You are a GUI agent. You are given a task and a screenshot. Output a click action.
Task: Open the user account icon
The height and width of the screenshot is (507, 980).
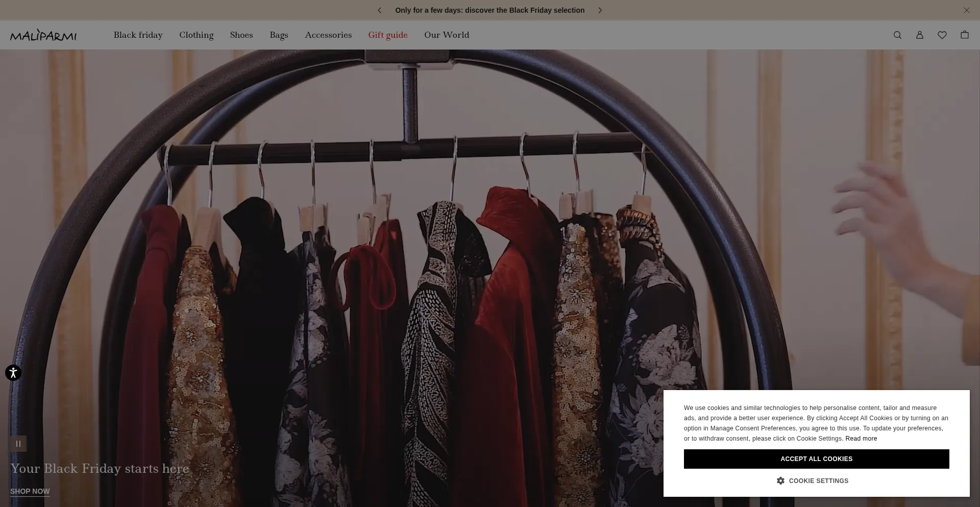(920, 35)
